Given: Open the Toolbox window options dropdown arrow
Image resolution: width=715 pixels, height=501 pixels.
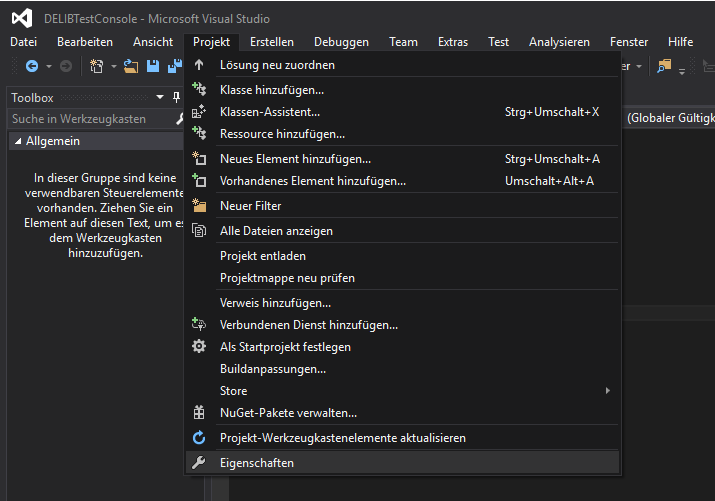Looking at the screenshot, I should [x=160, y=97].
